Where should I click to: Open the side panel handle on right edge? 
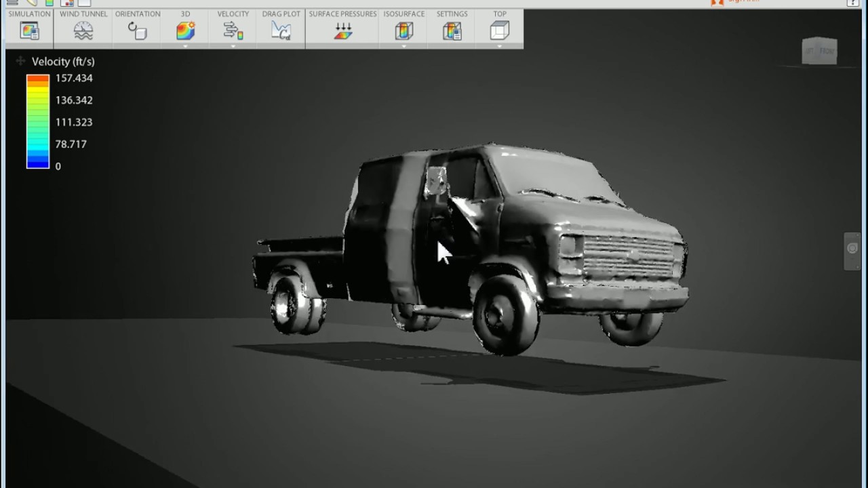[852, 251]
